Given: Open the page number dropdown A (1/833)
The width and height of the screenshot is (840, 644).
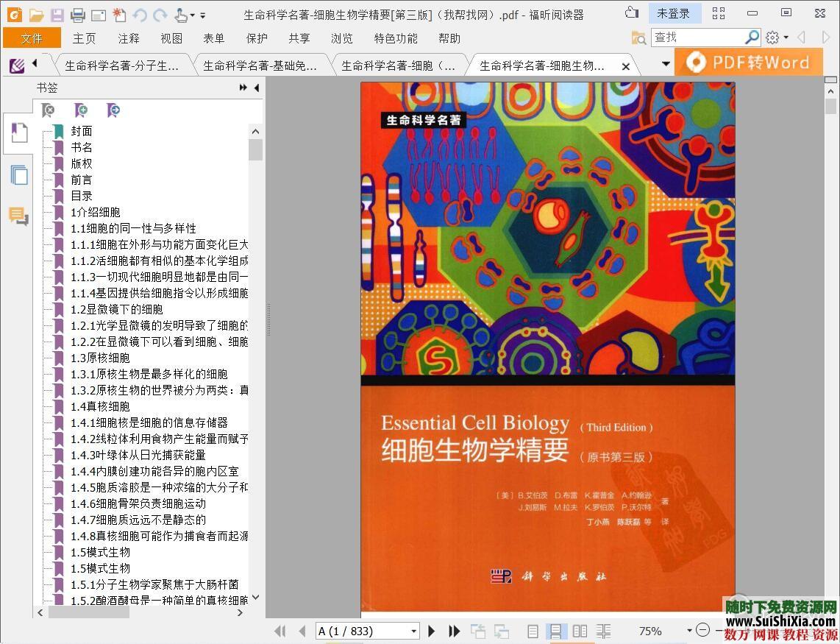Looking at the screenshot, I should 414,631.
